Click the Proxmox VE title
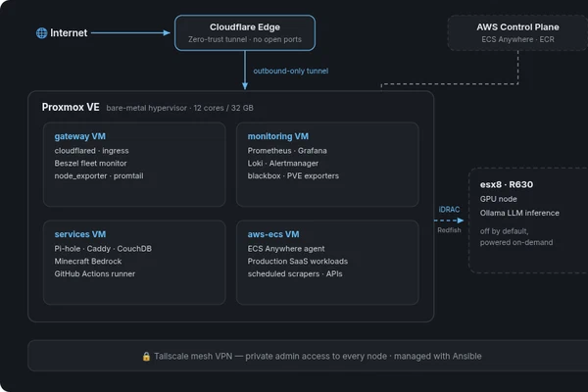 [x=71, y=107]
